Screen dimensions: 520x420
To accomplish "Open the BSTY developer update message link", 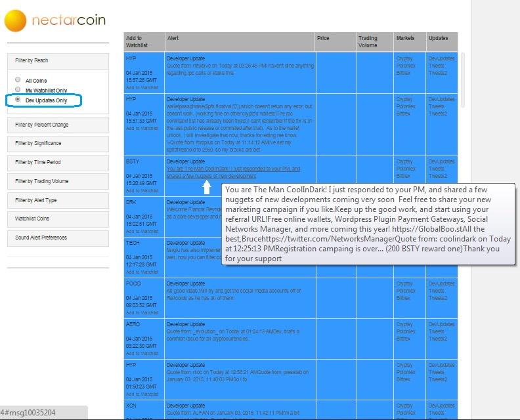I will (233, 173).
